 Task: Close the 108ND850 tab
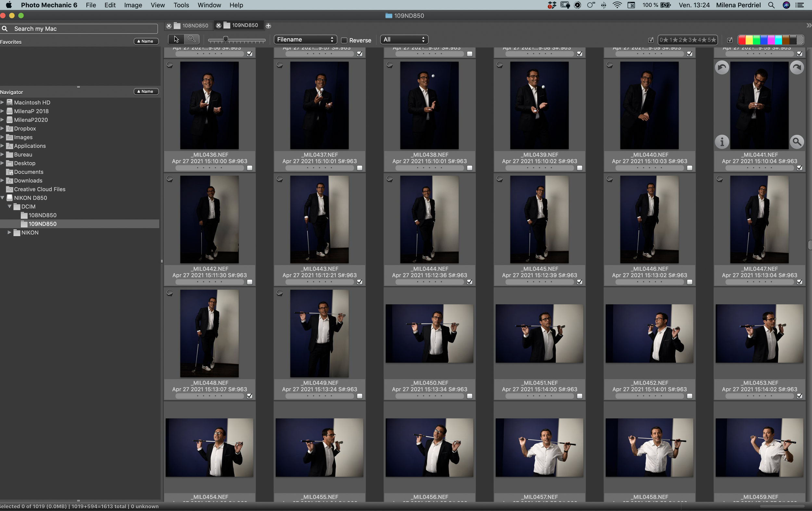[x=169, y=26]
